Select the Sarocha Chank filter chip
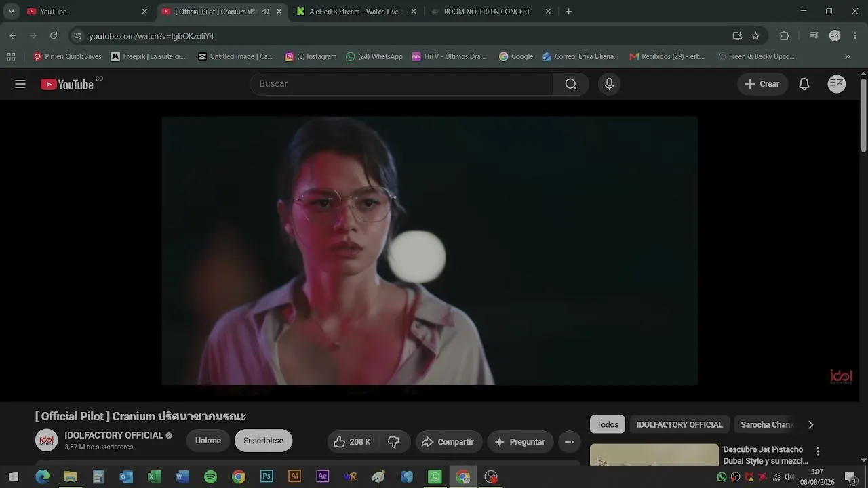The image size is (868, 488). tap(766, 425)
